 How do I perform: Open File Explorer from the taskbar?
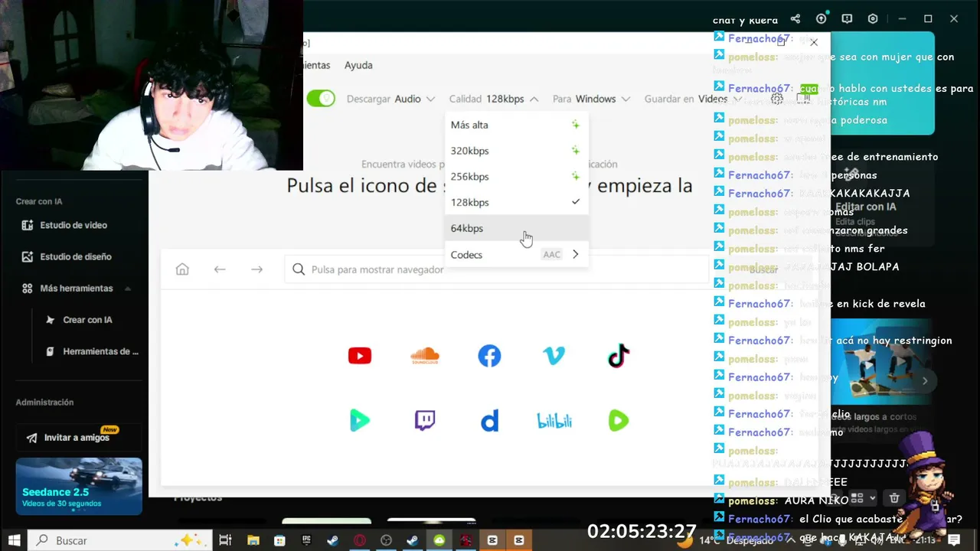point(253,540)
